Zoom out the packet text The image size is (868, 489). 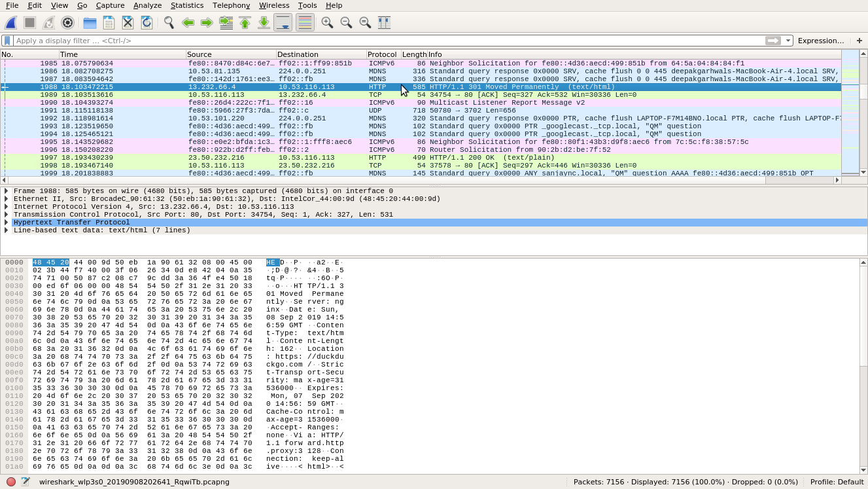click(x=346, y=22)
